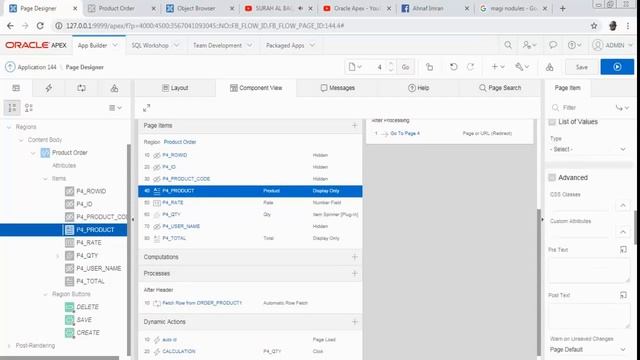Open the tree pane options menu
This screenshot has height=360, width=640.
point(115,108)
